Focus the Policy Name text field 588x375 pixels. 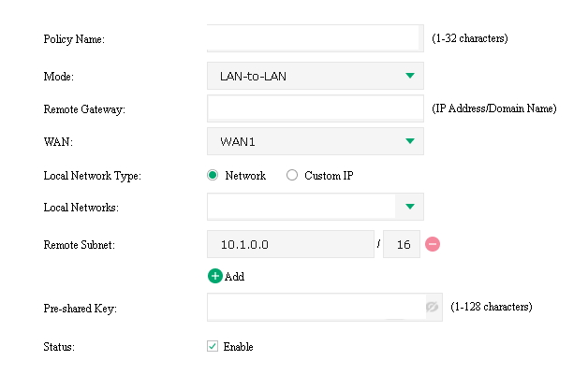pyautogui.click(x=315, y=38)
